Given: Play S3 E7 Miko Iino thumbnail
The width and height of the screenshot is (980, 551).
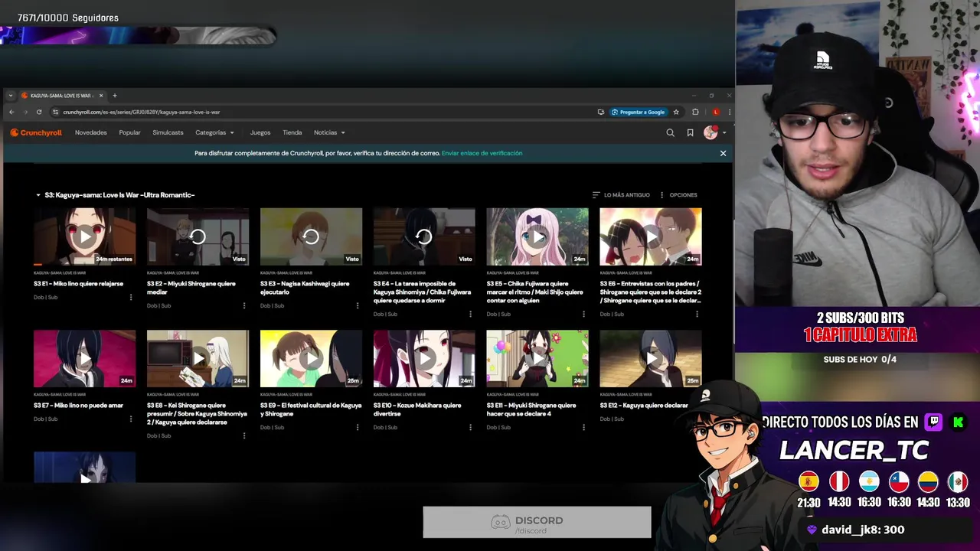Looking at the screenshot, I should pos(85,358).
